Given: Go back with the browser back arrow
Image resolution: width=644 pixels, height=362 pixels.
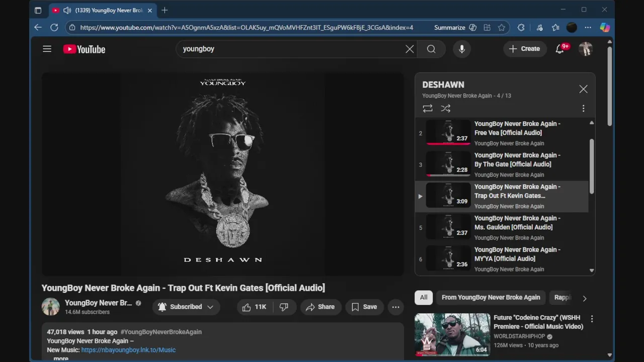Looking at the screenshot, I should (38, 28).
